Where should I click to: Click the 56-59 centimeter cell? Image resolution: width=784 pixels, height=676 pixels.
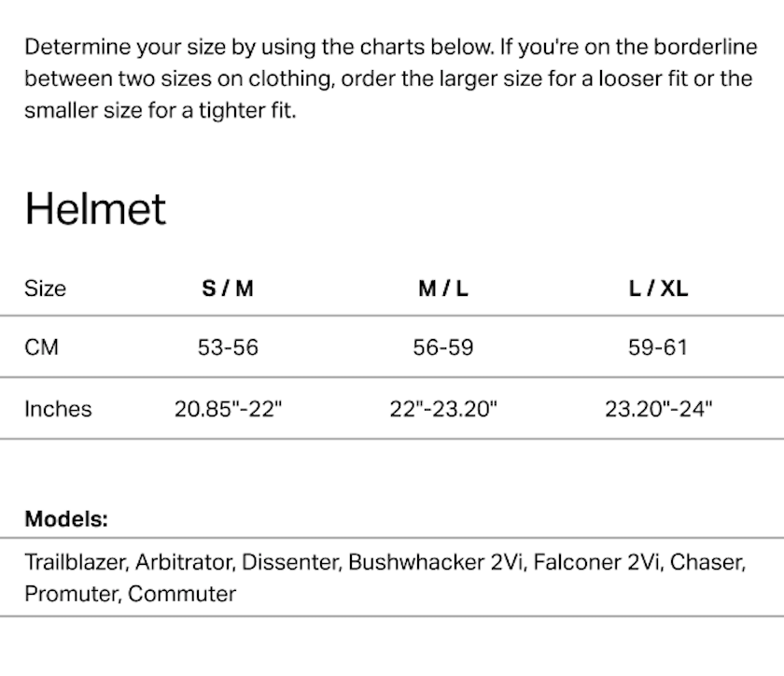(442, 347)
